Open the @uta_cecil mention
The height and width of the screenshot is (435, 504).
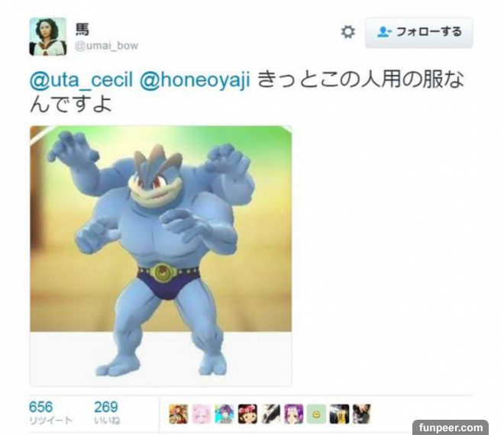[81, 79]
